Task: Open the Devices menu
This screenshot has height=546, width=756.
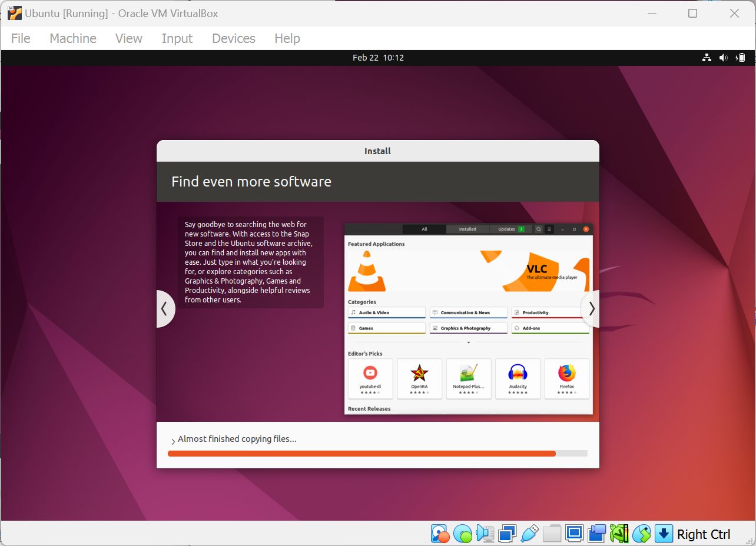Action: coord(234,38)
